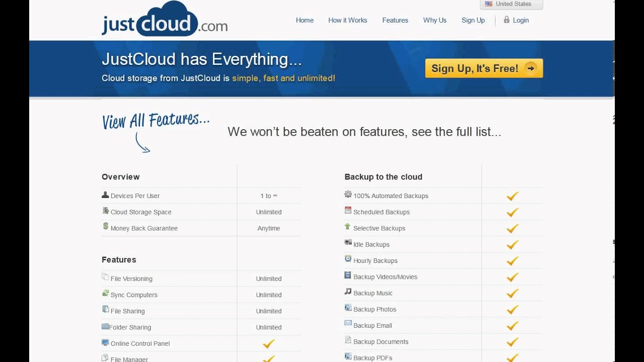Click the US flag icon
Screen dimensions: 644x362
[x=489, y=4]
